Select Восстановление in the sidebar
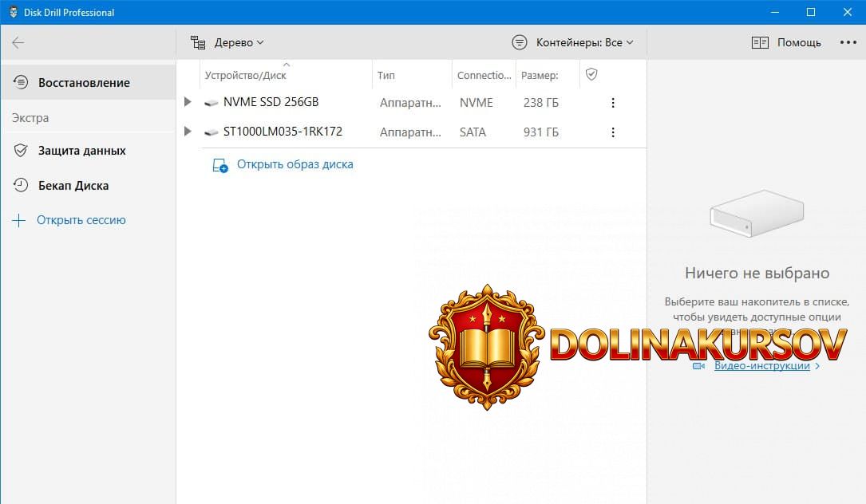Screen dimensions: 866x504 (84, 83)
